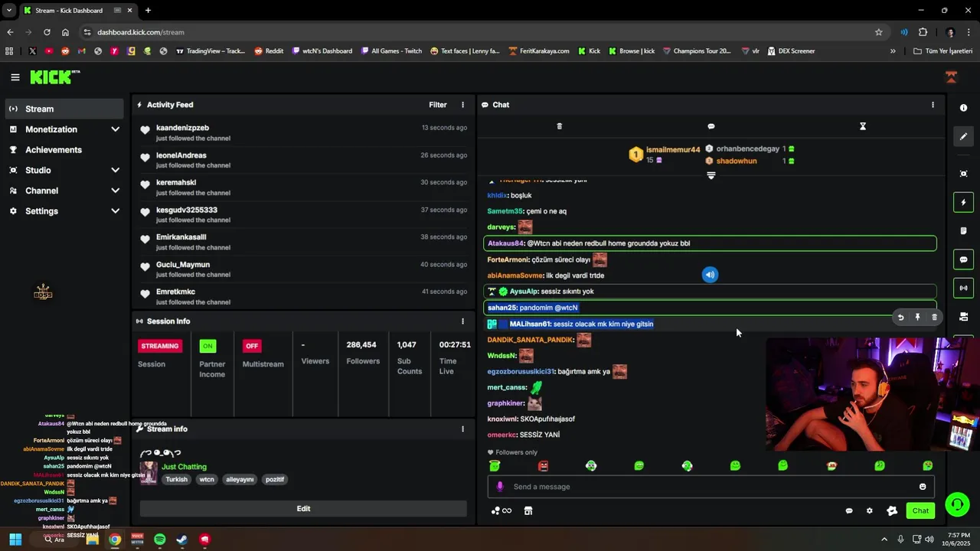Open the info icon in right toolbar
The width and height of the screenshot is (980, 551).
pyautogui.click(x=963, y=108)
